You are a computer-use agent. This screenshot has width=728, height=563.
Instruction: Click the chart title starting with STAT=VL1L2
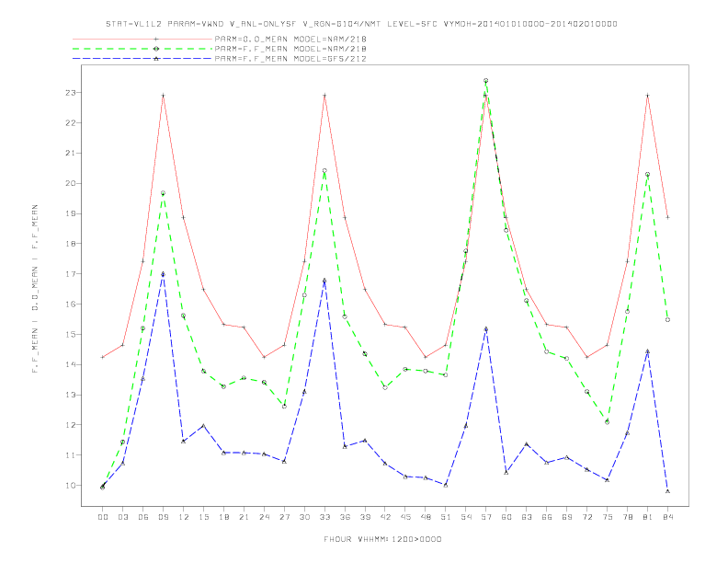[361, 24]
